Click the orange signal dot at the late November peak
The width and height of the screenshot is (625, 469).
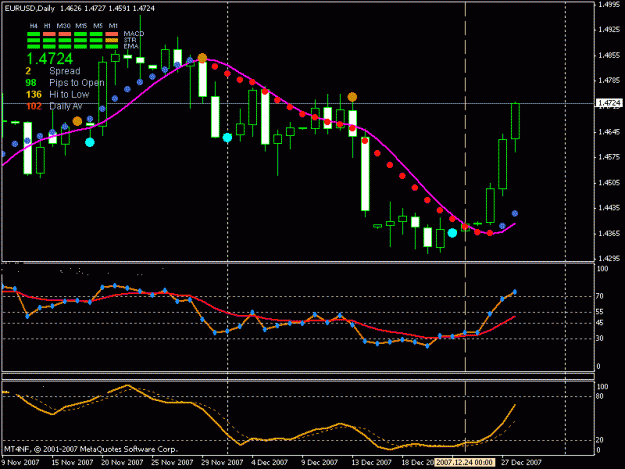[202, 58]
